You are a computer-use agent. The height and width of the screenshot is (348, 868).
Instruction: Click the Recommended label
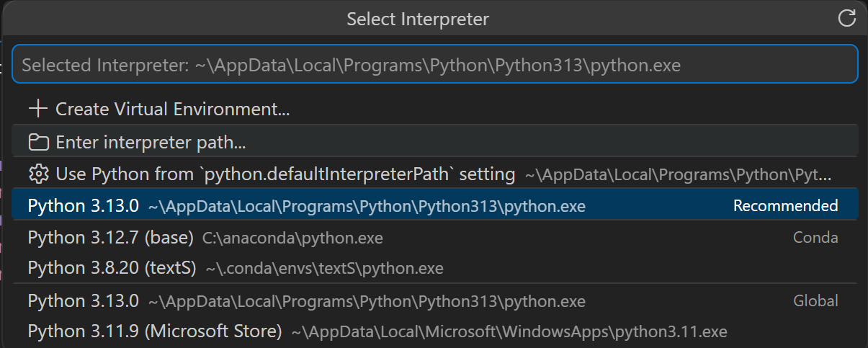point(785,206)
